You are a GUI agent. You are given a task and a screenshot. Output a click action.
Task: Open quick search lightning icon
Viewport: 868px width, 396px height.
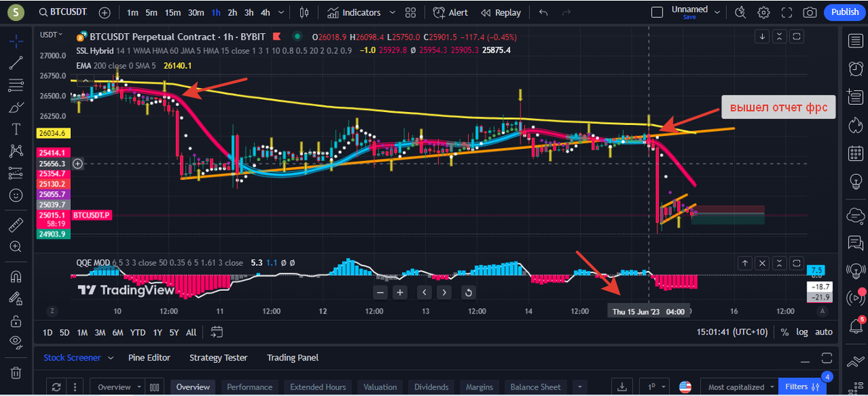(x=739, y=12)
